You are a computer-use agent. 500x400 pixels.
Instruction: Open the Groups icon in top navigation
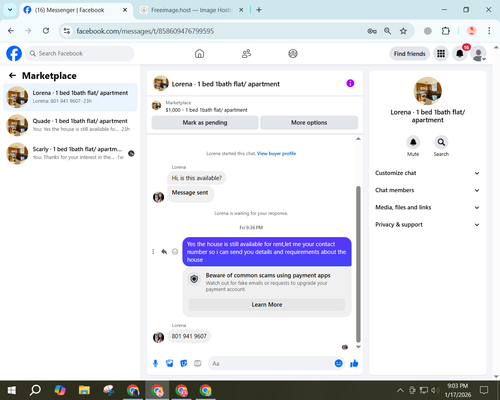(293, 53)
